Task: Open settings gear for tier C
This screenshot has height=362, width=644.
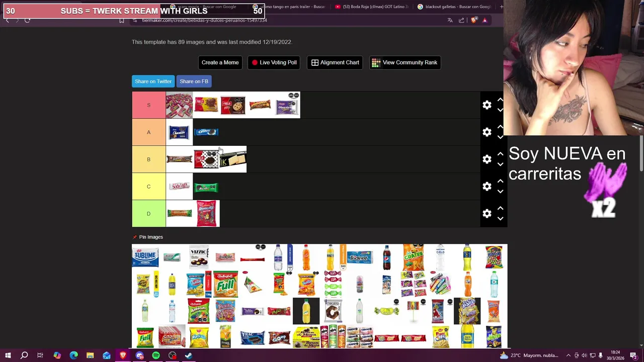Action: 487,187
